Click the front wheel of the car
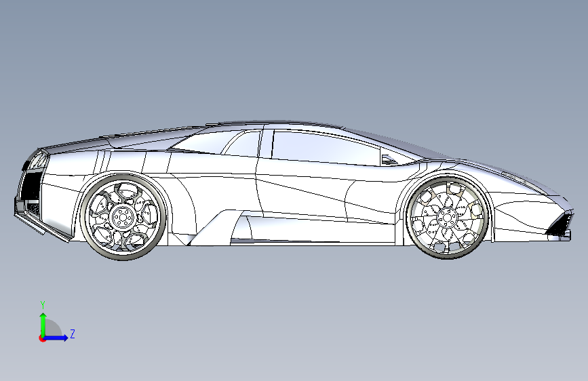The height and width of the screenshot is (381, 588). coord(448,217)
